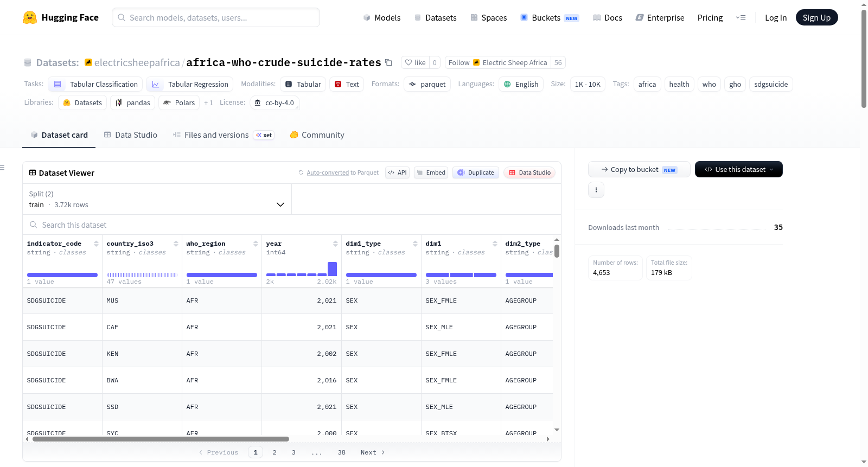The image size is (868, 467).
Task: Go to page 3 of the dataset
Action: [293, 452]
